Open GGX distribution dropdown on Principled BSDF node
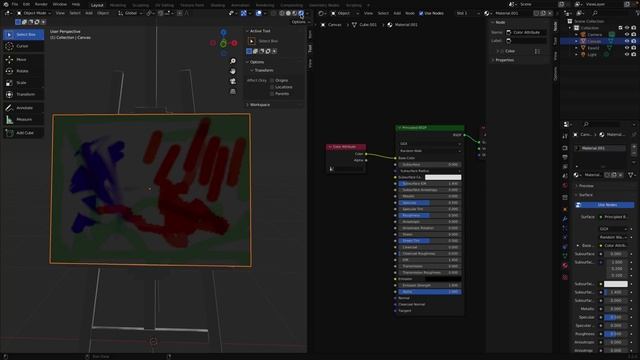Image resolution: width=640 pixels, height=360 pixels. tap(430, 144)
